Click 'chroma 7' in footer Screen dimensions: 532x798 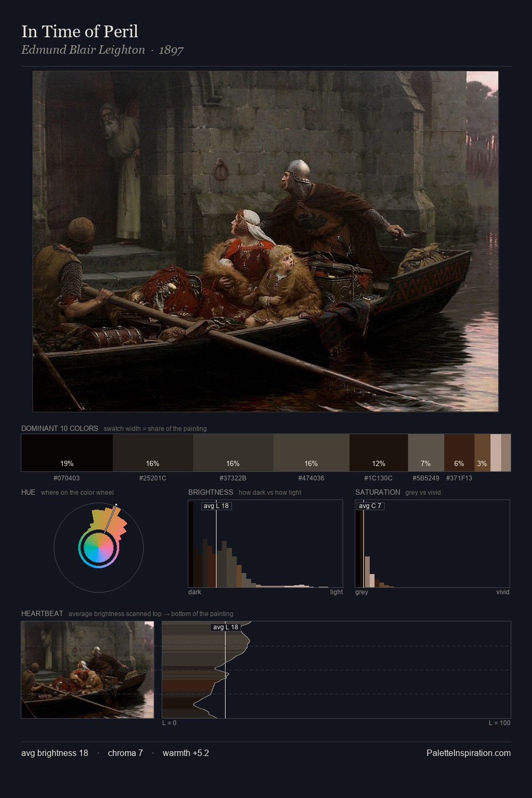[x=126, y=753]
